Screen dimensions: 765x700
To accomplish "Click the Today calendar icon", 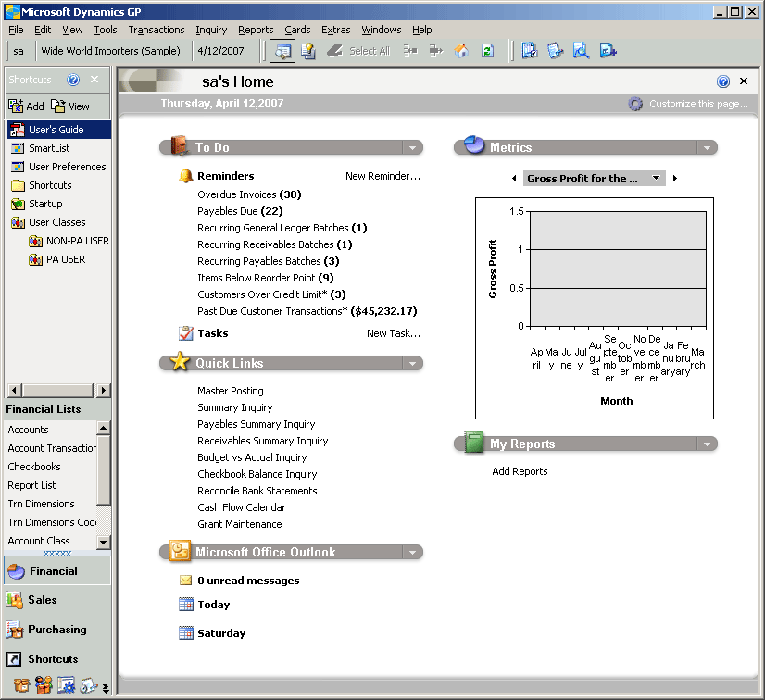I will click(x=186, y=604).
